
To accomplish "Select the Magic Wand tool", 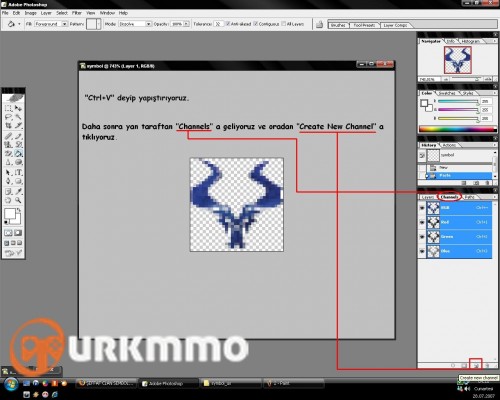I will [x=18, y=117].
